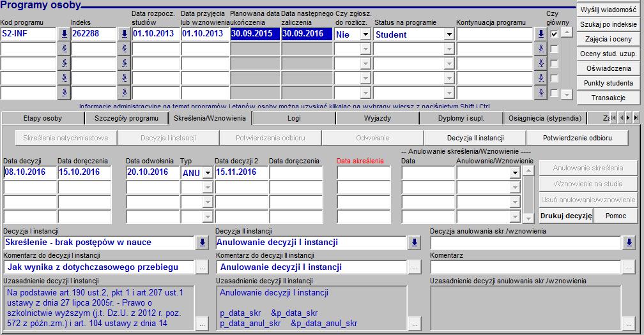Click Uzasadnienie decyzji II instancji text area
This screenshot has height=335, width=644.
311,308
